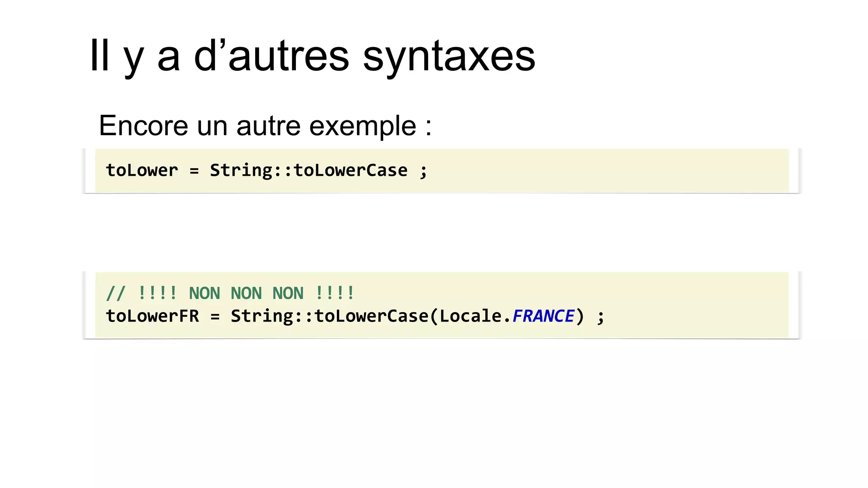The image size is (868, 488).
Task: Click the comment "// !!!! NON NON NON !!!!"
Action: click(230, 293)
